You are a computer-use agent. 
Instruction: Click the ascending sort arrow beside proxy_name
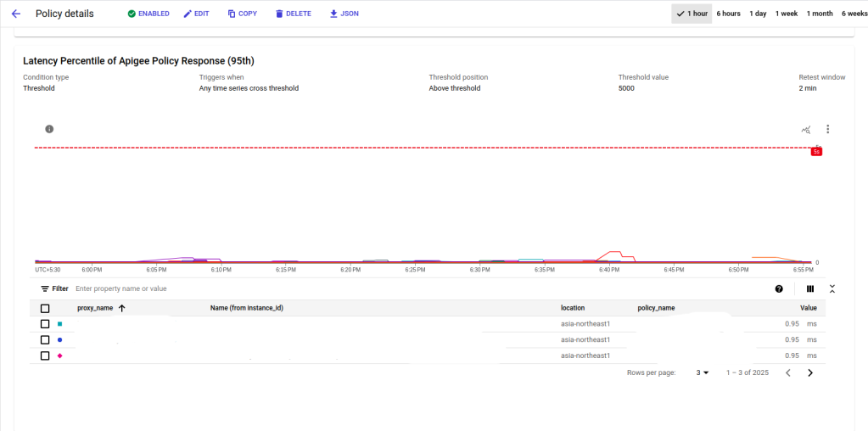122,309
